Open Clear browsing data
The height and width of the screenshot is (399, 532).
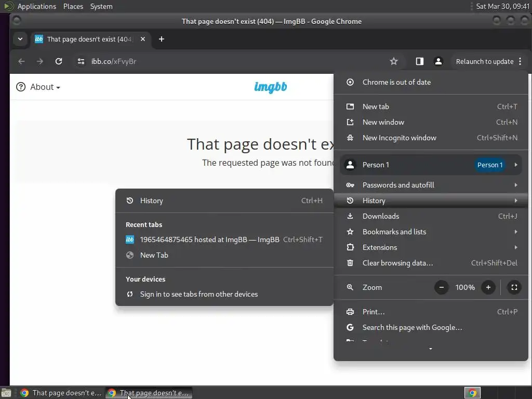431,263
